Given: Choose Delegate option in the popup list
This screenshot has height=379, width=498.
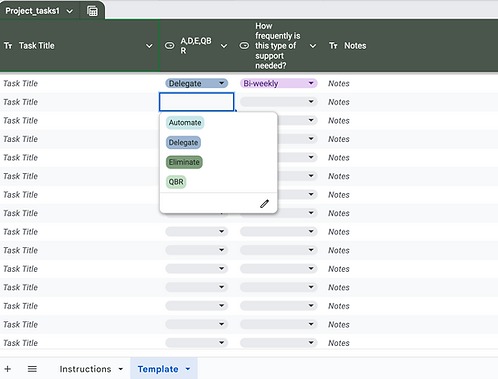Looking at the screenshot, I should pyautogui.click(x=183, y=143).
